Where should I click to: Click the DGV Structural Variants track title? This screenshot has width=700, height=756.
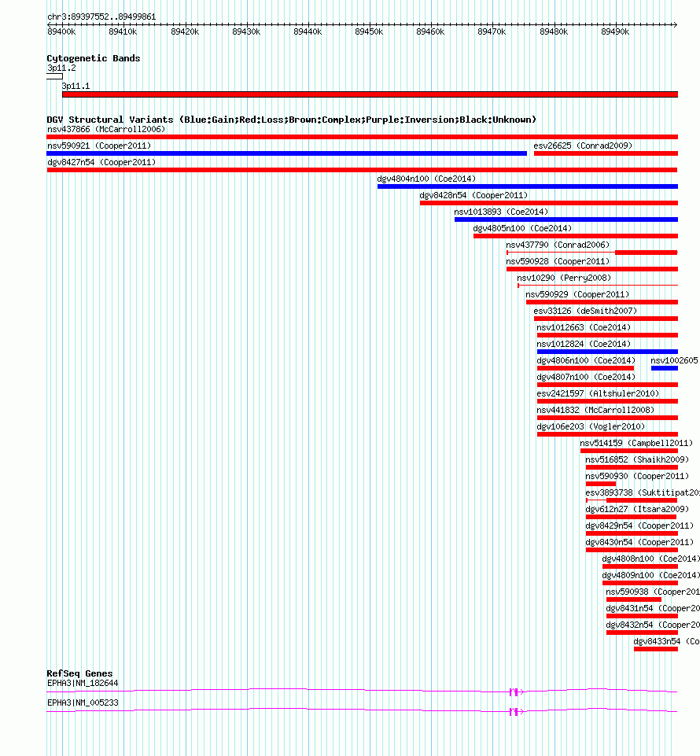click(291, 119)
